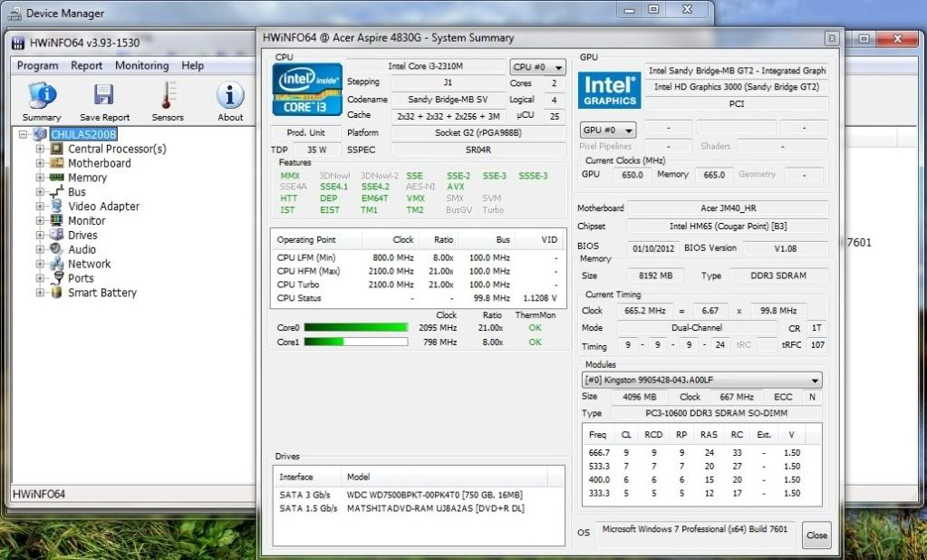Open the Report menu
The height and width of the screenshot is (560, 927).
[x=87, y=65]
